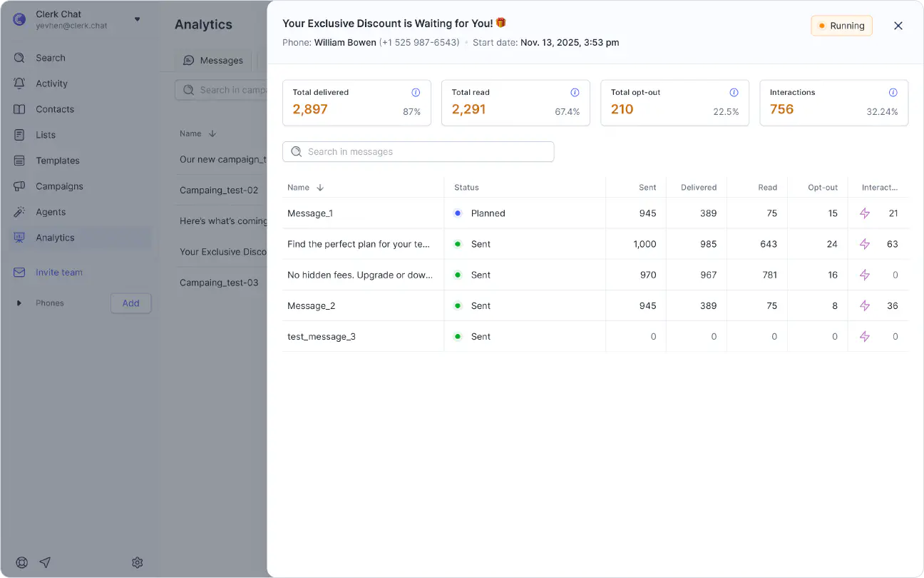Select the Message_2 row

click(x=311, y=306)
